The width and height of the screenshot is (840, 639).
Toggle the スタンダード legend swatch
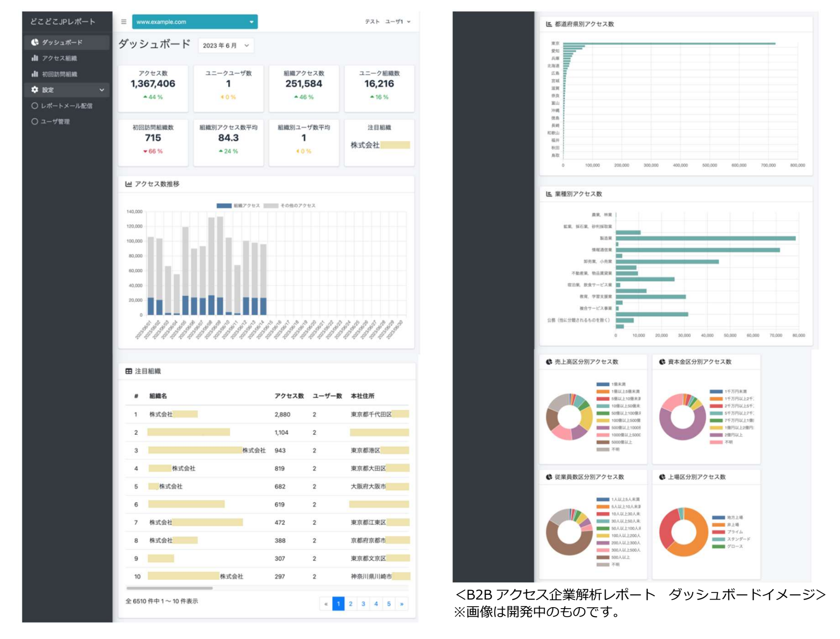click(x=718, y=539)
